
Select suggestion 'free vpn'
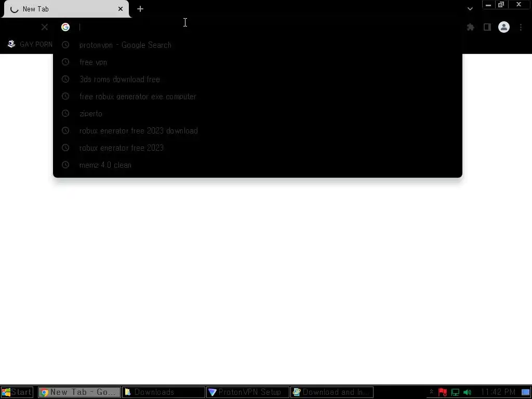(258, 62)
